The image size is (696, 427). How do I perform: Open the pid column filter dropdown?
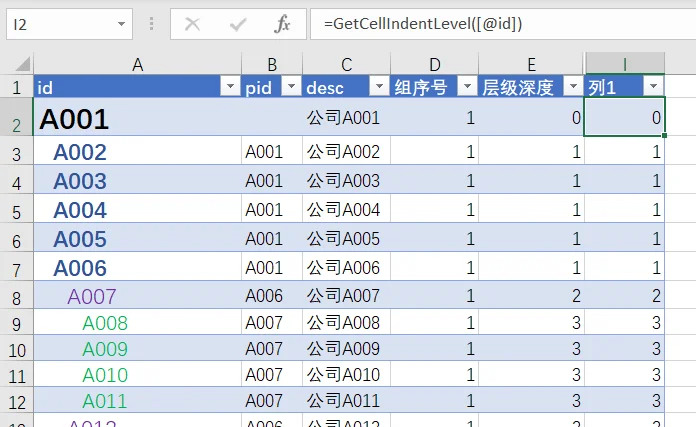pos(292,86)
